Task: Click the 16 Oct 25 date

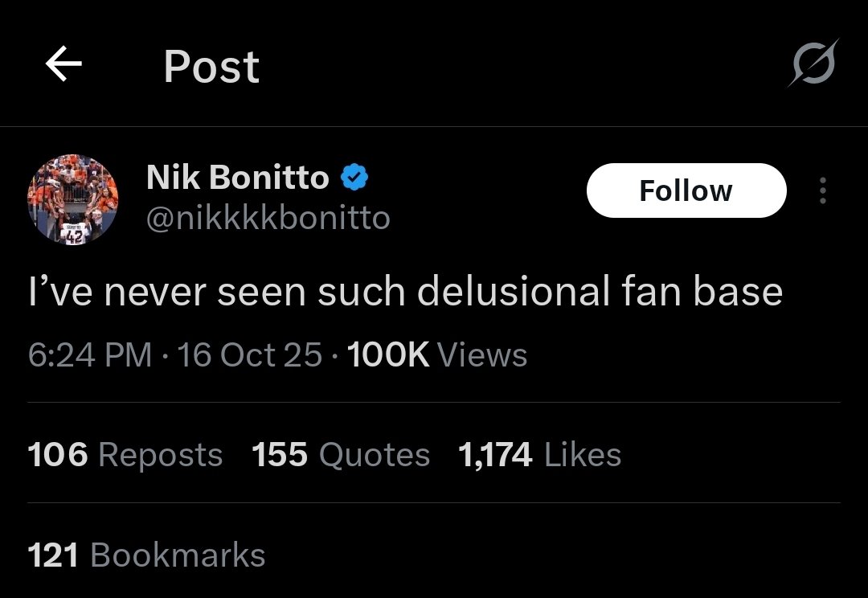Action: [x=250, y=354]
